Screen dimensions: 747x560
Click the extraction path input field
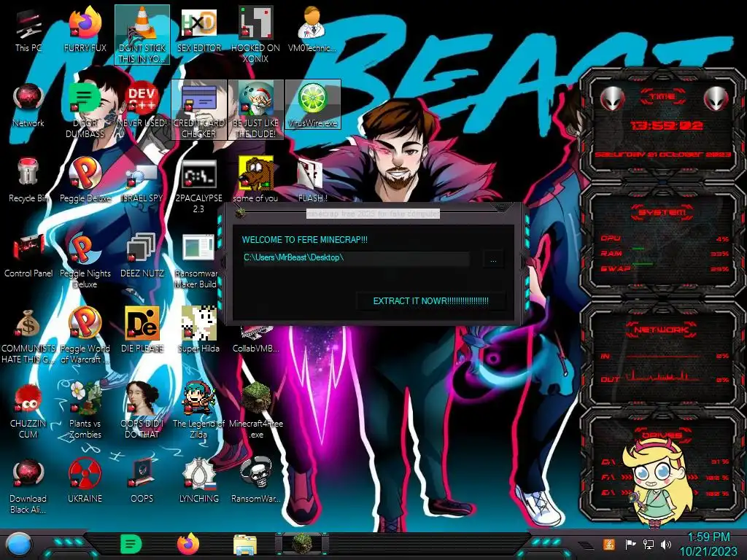(x=356, y=258)
